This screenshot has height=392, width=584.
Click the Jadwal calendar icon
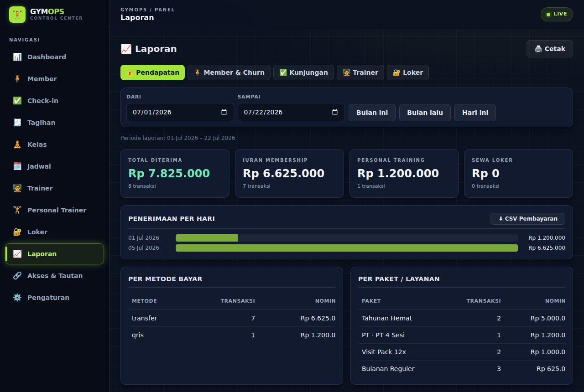click(17, 166)
